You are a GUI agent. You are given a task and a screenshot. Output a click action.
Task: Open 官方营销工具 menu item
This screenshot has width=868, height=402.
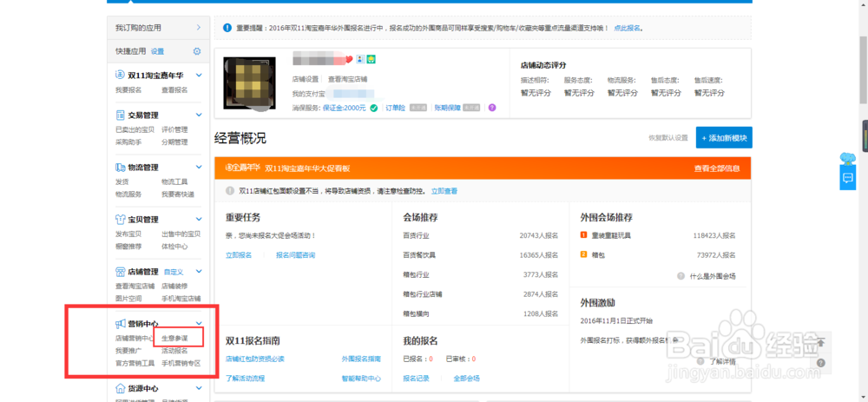tap(135, 363)
